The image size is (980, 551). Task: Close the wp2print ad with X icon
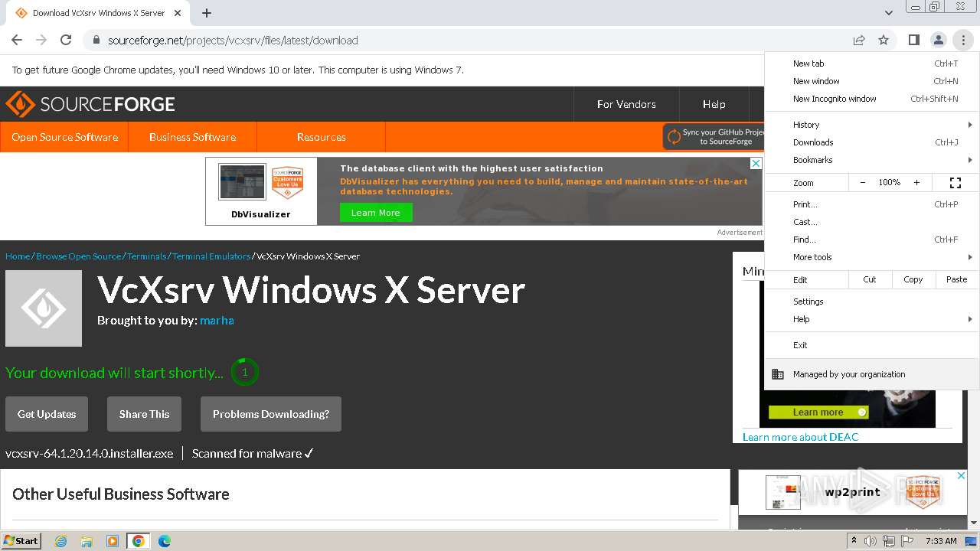(x=961, y=475)
